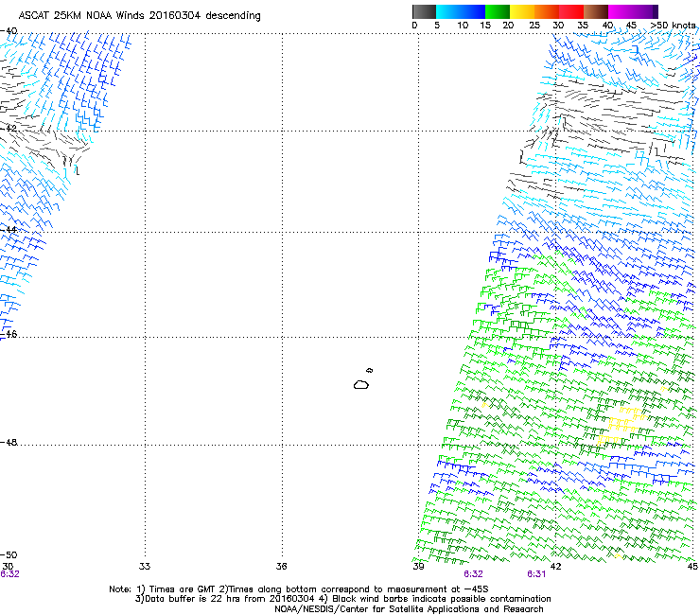The width and height of the screenshot is (700, 615).
Task: Click the note line 'Times are GMT'
Action: [183, 589]
